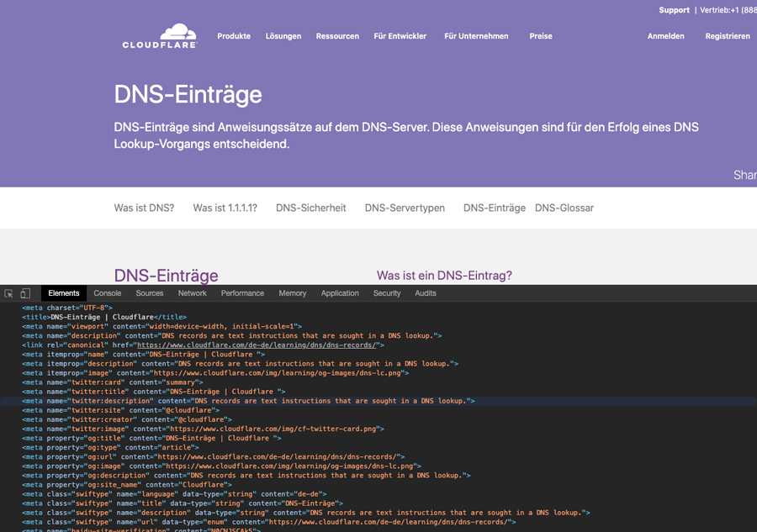Viewport: 757px width, 532px height.
Task: Toggle the device toolbar icon
Action: 25,293
